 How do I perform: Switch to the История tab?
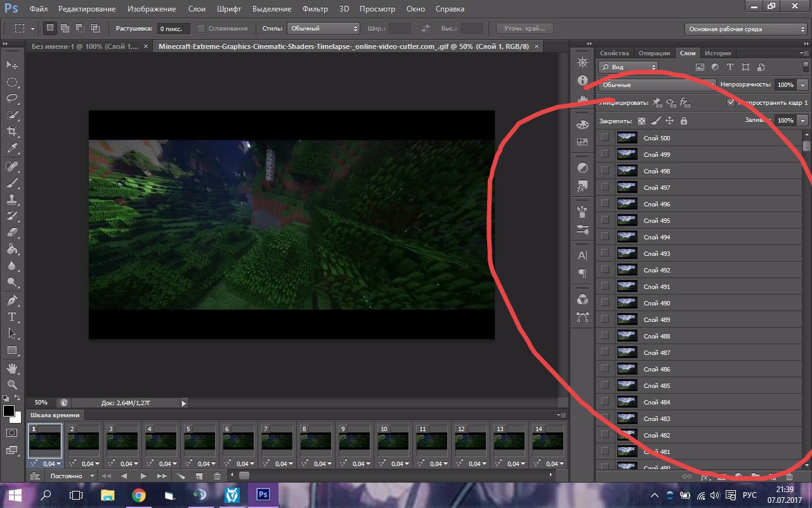(x=717, y=53)
